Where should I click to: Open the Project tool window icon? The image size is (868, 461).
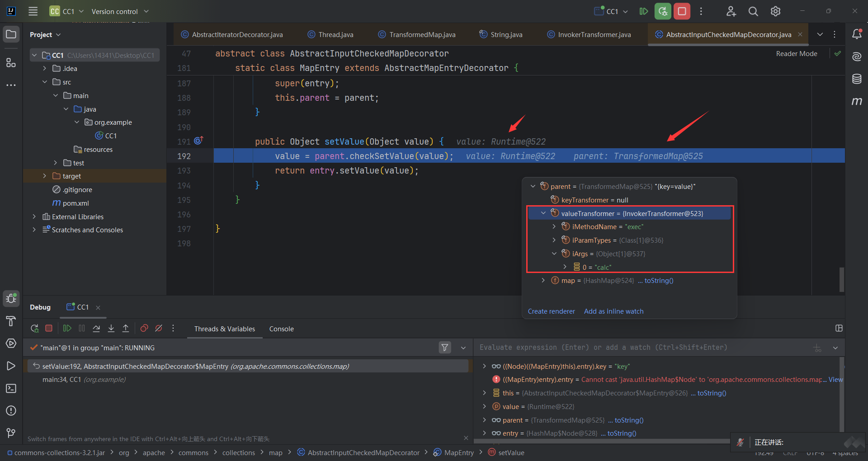(11, 34)
